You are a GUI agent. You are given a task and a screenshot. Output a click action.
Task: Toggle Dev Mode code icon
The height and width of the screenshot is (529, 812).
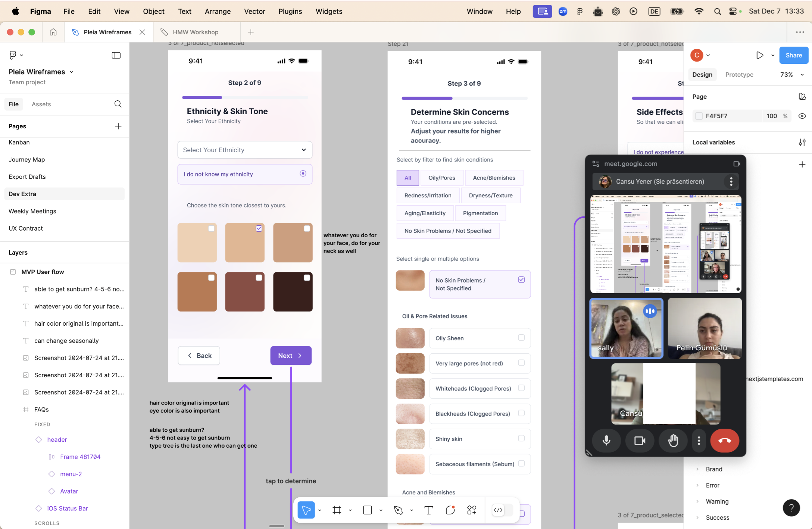point(498,510)
